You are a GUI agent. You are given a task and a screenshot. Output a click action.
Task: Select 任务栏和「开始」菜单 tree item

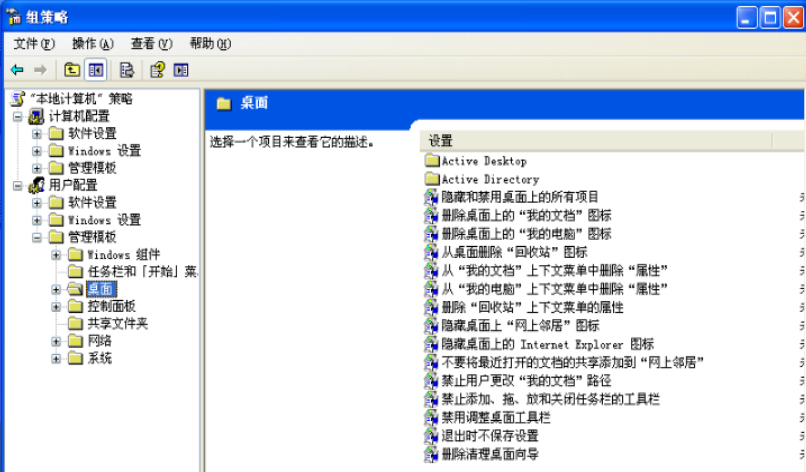tap(141, 272)
